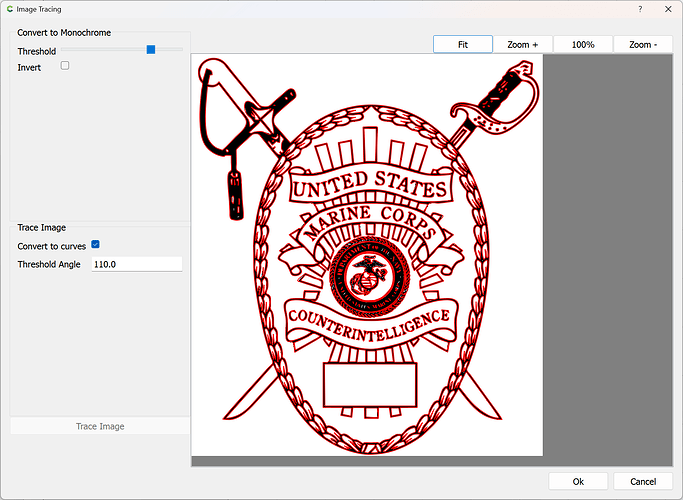Screen dimensions: 683x500
Task: Click the Fit zoom button
Action: (x=463, y=44)
